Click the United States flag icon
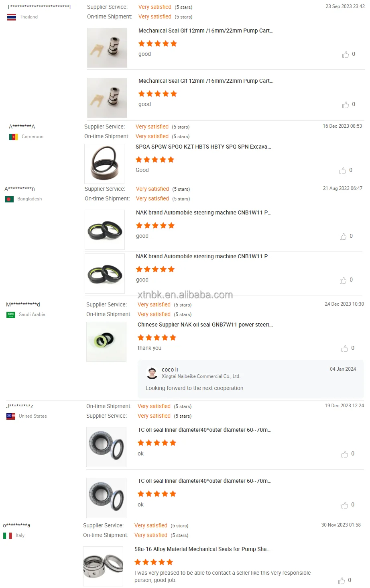Screen dimensions: 370x588 [11, 416]
